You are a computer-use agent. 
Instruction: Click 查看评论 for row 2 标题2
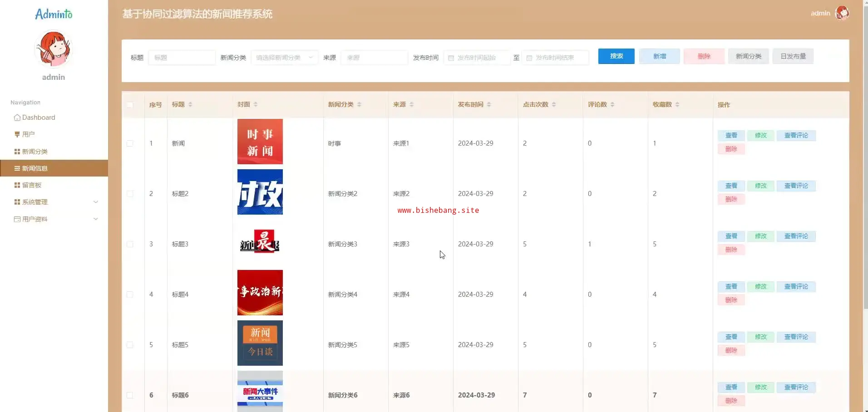coord(796,186)
